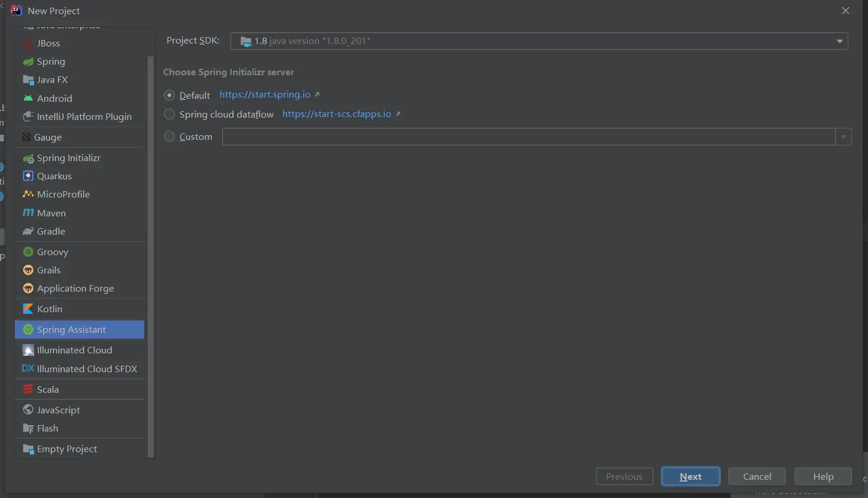Select the Spring cloud dataflow radio button

pos(169,114)
